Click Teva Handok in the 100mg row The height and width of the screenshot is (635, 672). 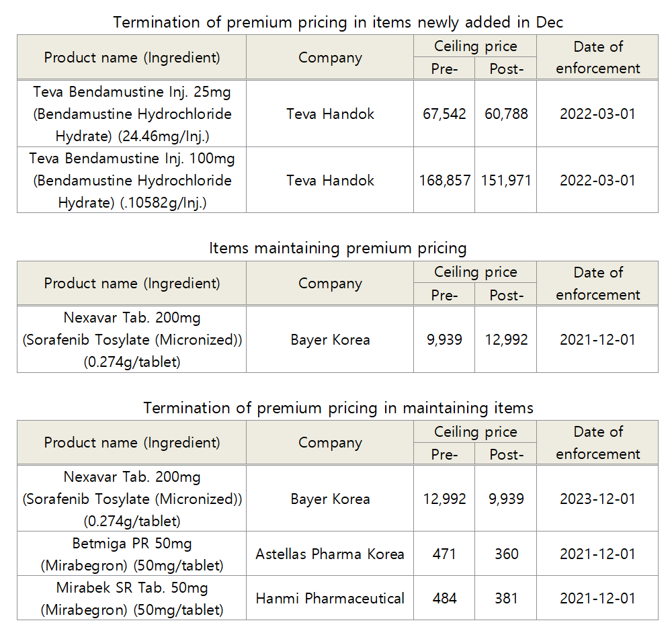330,180
